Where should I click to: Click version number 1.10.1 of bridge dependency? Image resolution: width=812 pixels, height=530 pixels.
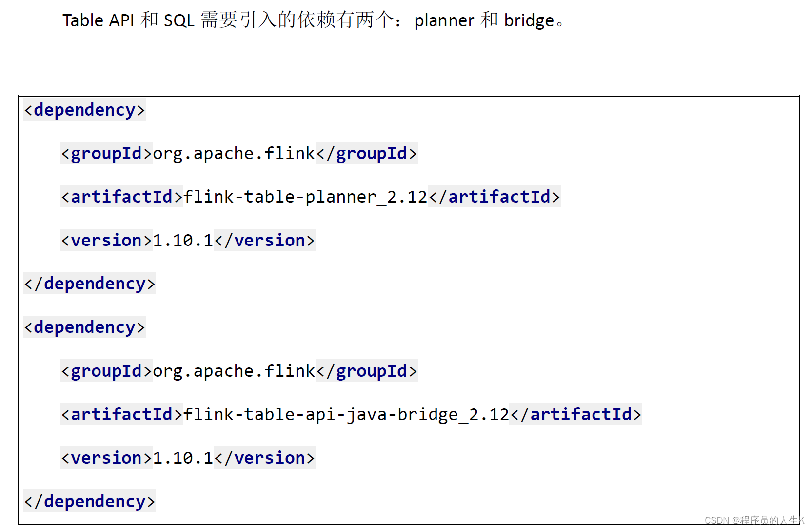point(183,458)
